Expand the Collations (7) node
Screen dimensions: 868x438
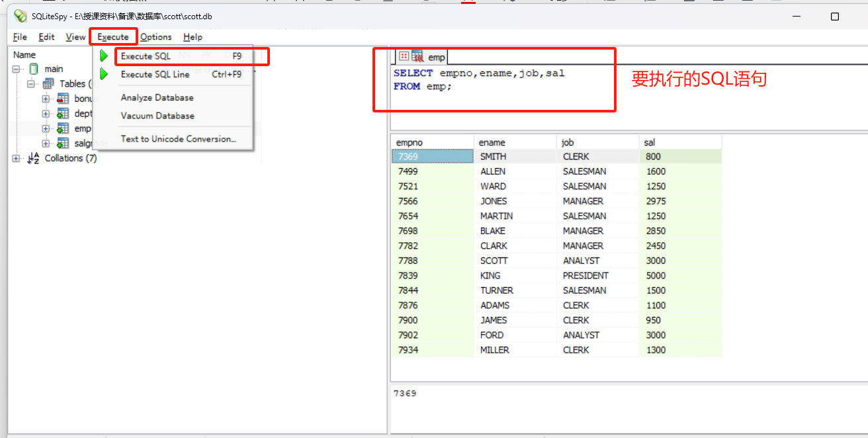(x=16, y=157)
